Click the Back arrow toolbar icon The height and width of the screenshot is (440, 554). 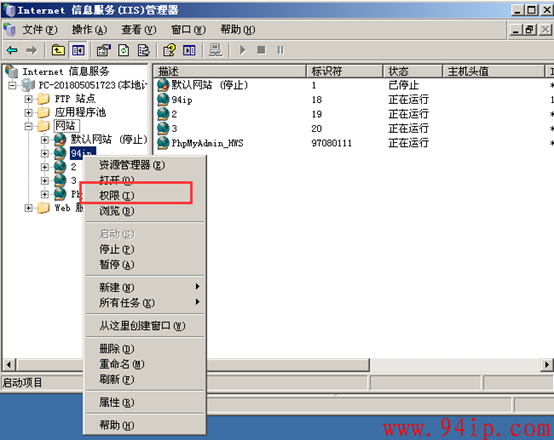click(12, 50)
